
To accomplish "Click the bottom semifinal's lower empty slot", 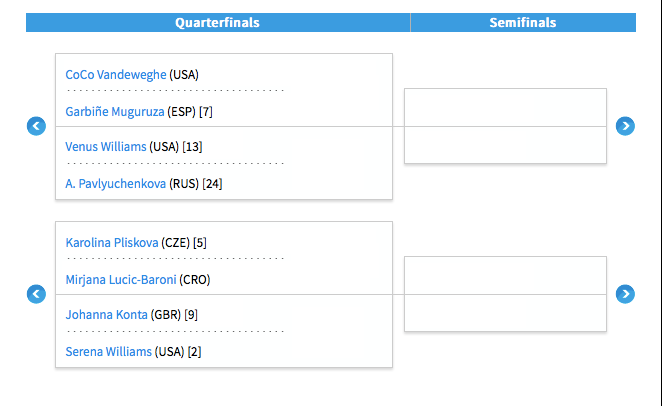I will tap(505, 313).
